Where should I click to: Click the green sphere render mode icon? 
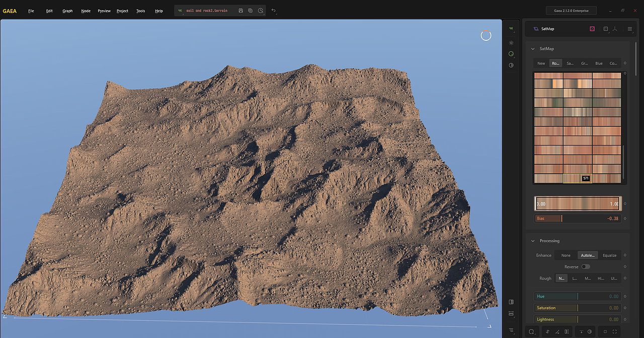tap(511, 54)
